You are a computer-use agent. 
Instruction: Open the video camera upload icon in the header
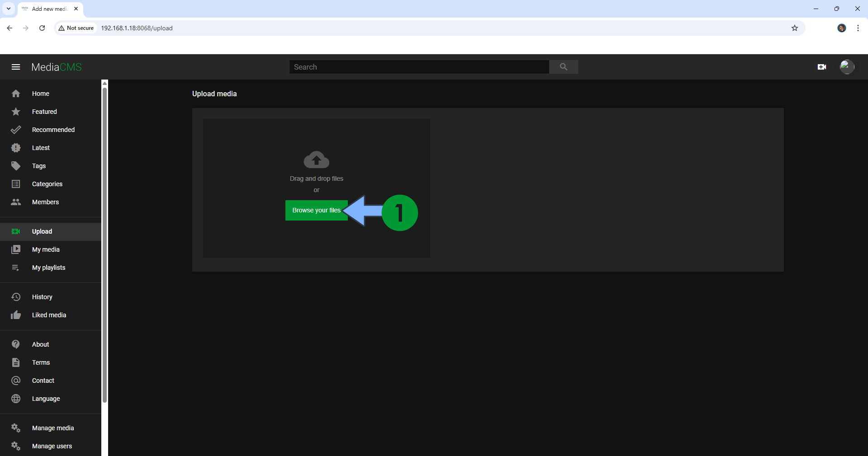[822, 66]
